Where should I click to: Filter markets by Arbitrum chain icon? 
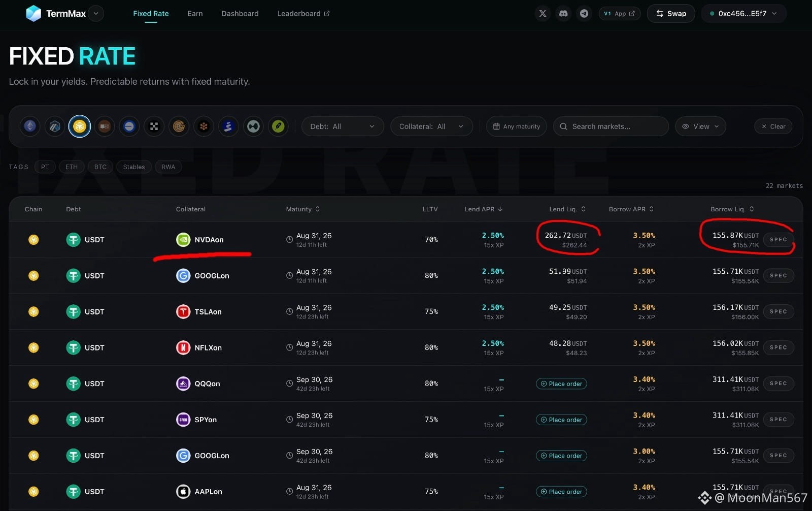55,126
